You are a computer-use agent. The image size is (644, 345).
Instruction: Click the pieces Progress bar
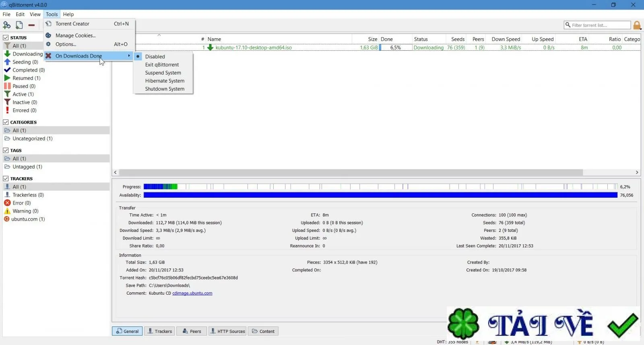[x=380, y=187]
